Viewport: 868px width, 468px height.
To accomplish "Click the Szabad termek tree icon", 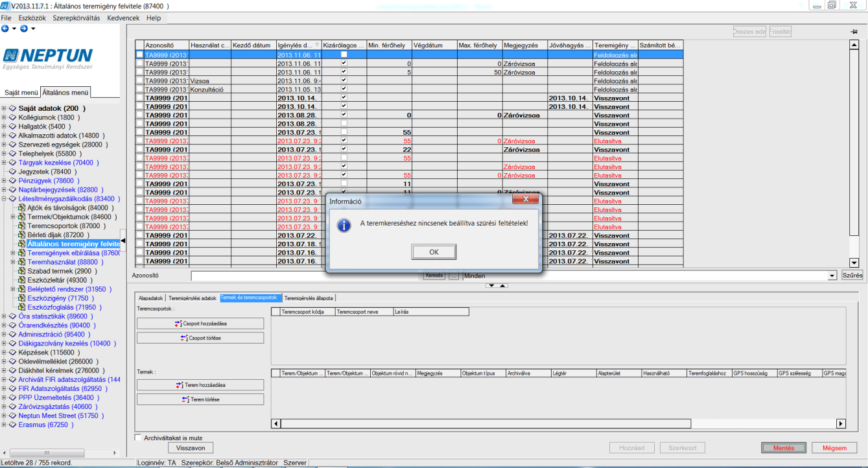I will [22, 271].
